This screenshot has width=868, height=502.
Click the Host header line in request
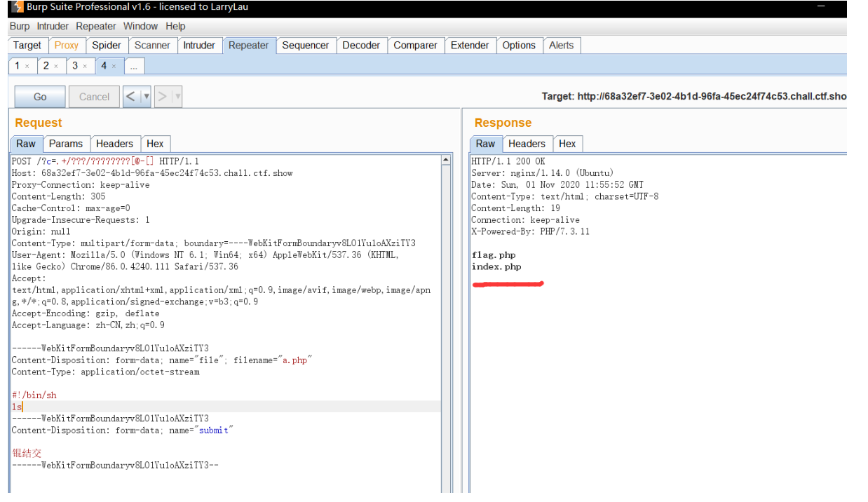click(152, 173)
